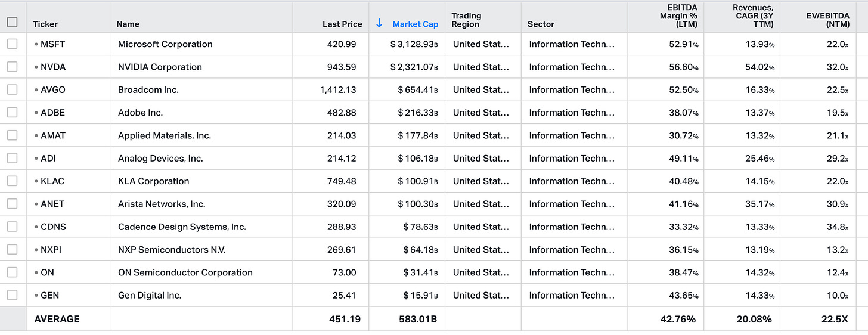Check the ANET row checkbox
Screen dimensions: 868x335
click(12, 204)
